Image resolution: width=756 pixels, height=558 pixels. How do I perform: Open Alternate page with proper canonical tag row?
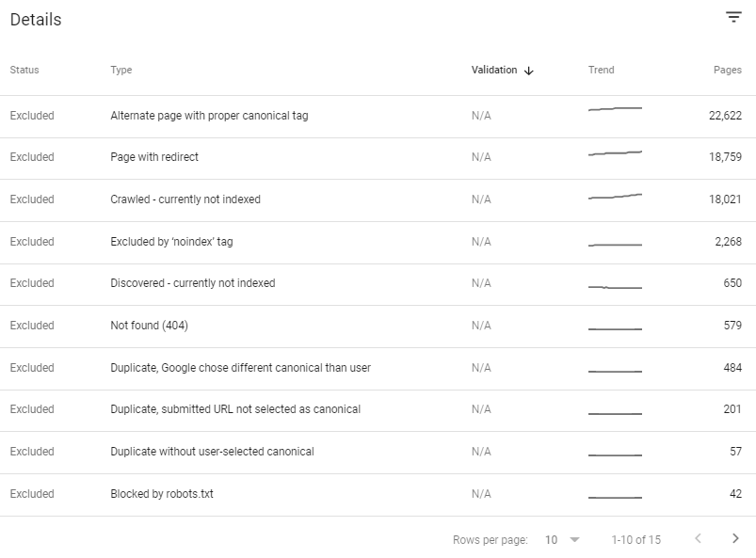point(378,116)
